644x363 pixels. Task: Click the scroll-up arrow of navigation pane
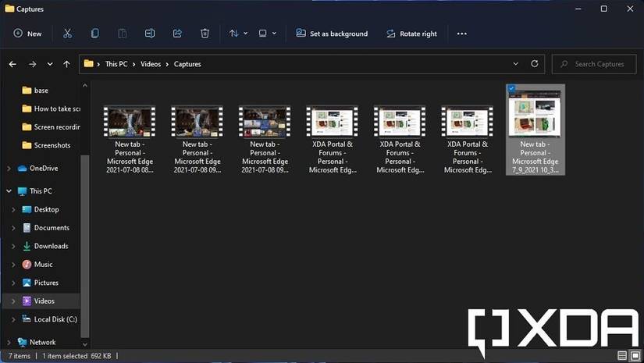pos(84,85)
